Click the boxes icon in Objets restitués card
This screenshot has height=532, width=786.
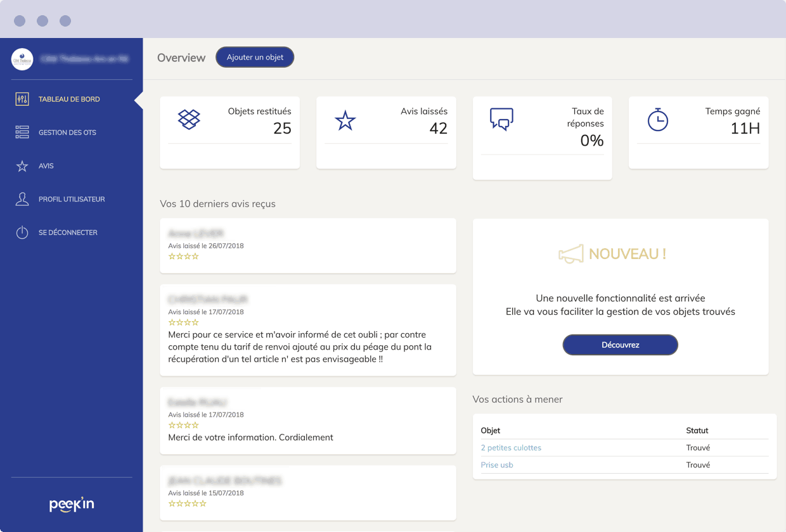click(x=189, y=119)
